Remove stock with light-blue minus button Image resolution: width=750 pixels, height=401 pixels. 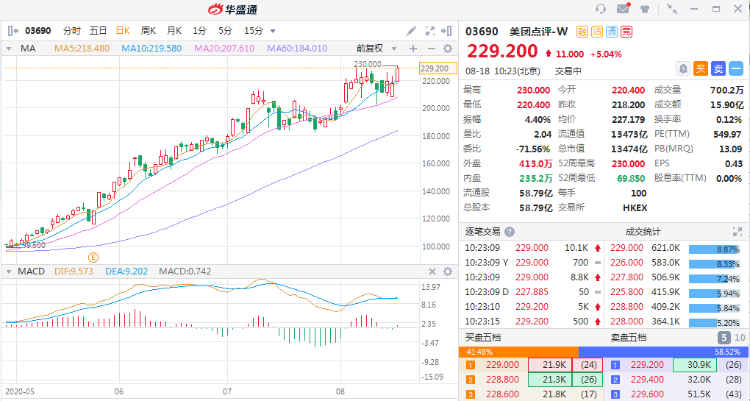point(736,69)
